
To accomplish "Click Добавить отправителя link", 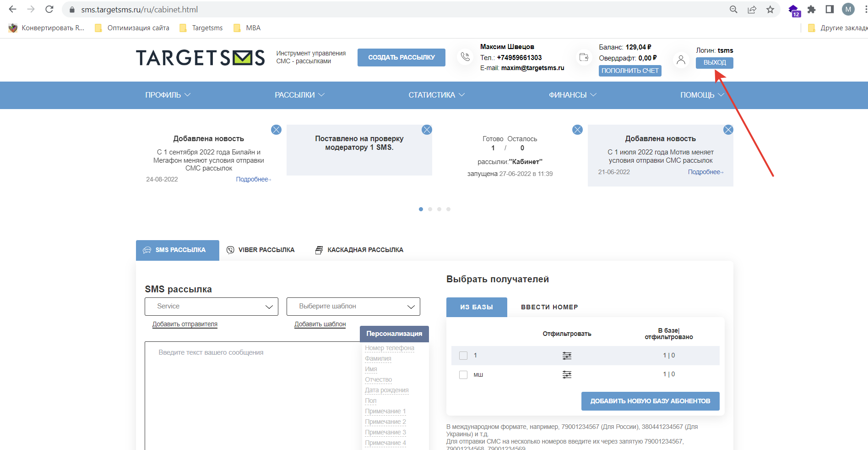I will pyautogui.click(x=185, y=324).
